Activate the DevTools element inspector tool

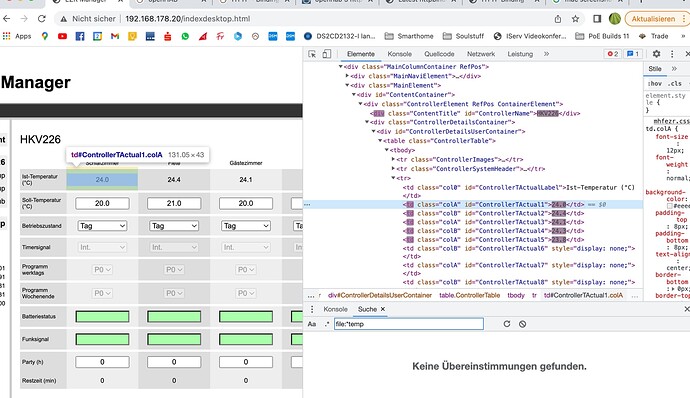coord(312,54)
